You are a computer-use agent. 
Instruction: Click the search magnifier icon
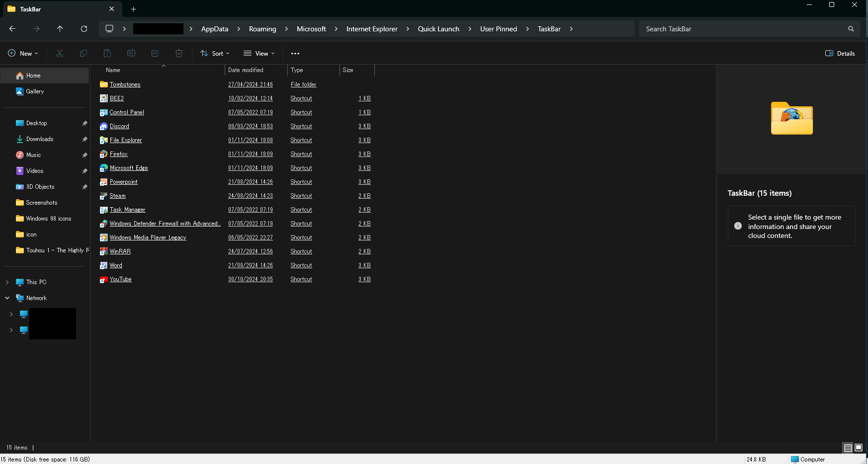pos(851,29)
